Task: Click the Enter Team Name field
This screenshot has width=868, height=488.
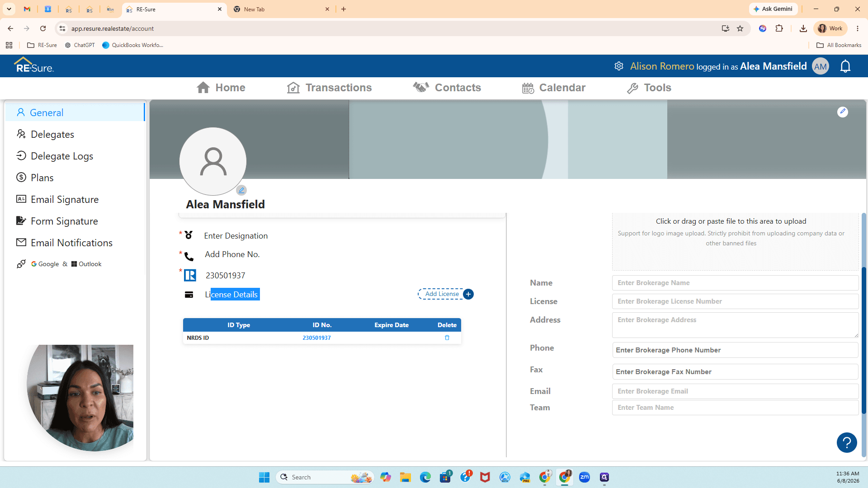Action: point(735,408)
